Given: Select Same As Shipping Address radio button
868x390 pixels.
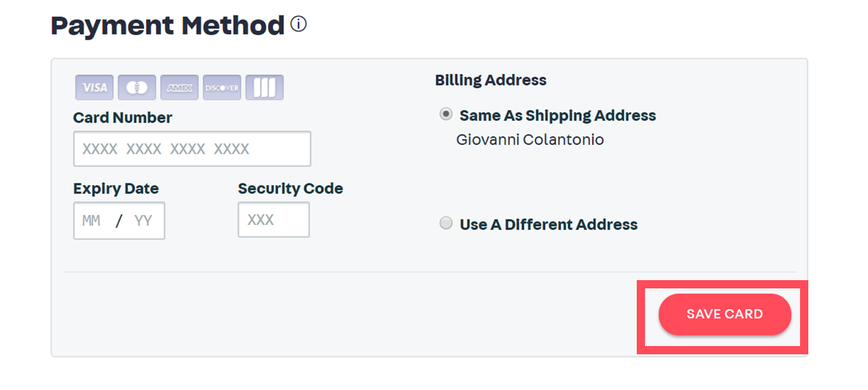Looking at the screenshot, I should click(x=446, y=115).
